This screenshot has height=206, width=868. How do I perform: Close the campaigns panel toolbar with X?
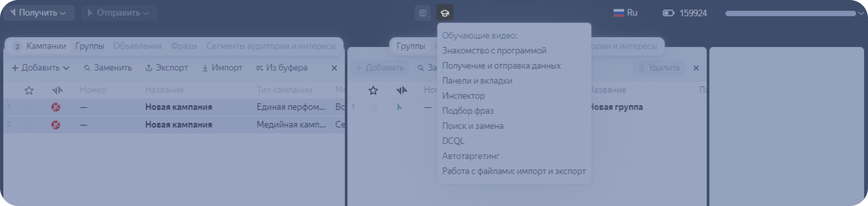pos(334,68)
